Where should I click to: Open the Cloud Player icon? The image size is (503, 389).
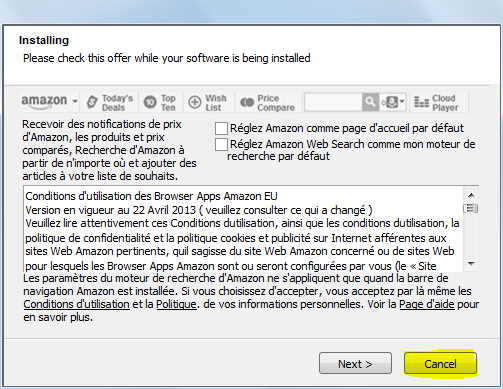pos(421,102)
